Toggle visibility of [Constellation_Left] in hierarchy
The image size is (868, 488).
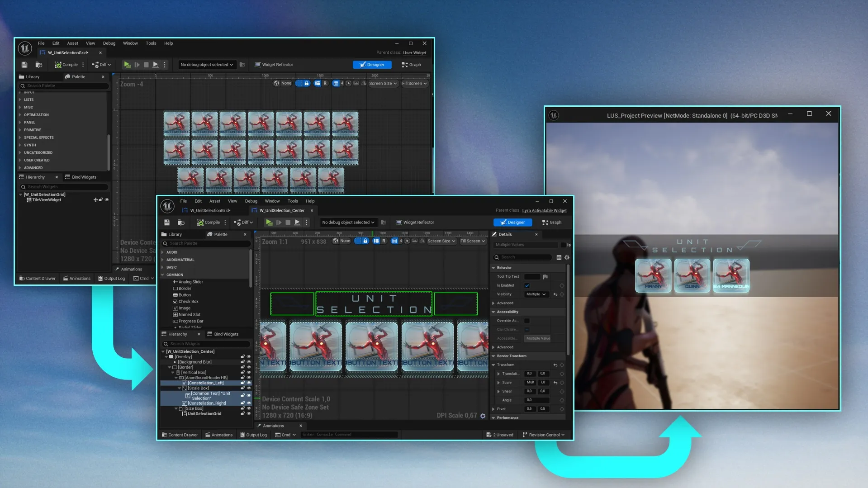pos(248,383)
